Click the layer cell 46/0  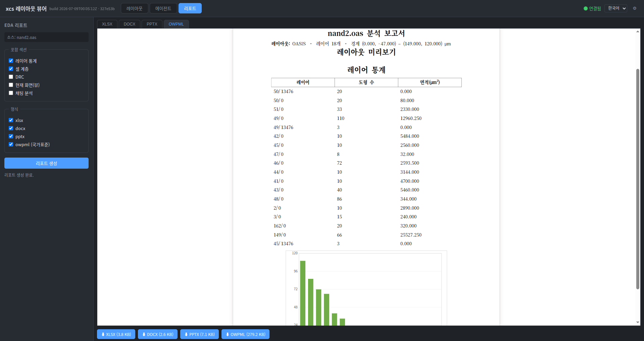click(x=278, y=163)
